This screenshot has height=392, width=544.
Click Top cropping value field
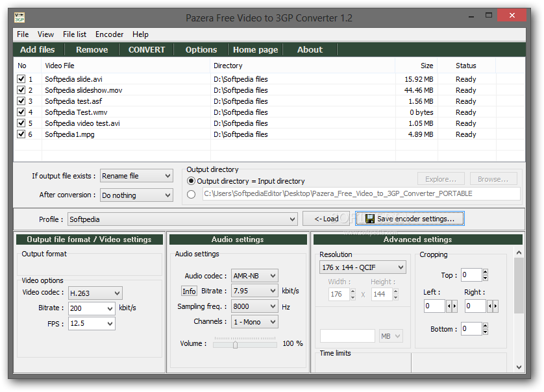(471, 275)
